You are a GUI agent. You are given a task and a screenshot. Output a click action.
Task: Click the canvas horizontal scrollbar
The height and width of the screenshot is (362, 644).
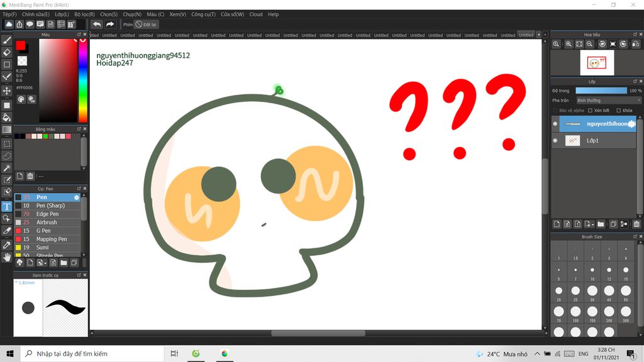[x=318, y=333]
